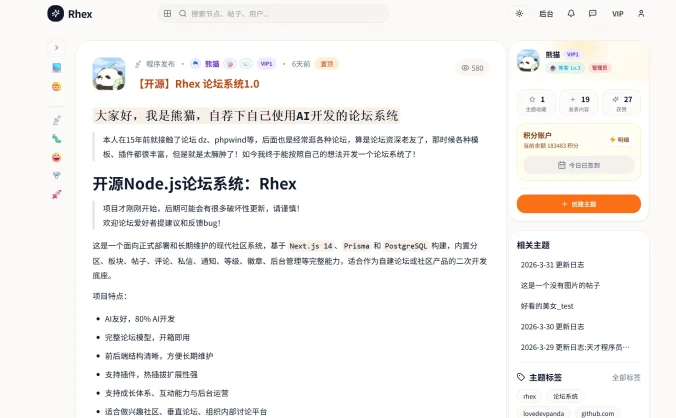Open related topic 2026-3-29 更新日志
The height and width of the screenshot is (418, 676).
point(575,347)
